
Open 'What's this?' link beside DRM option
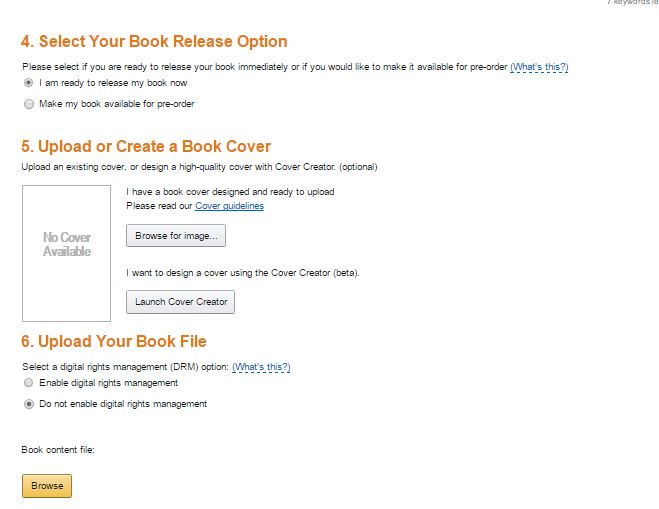coord(261,367)
